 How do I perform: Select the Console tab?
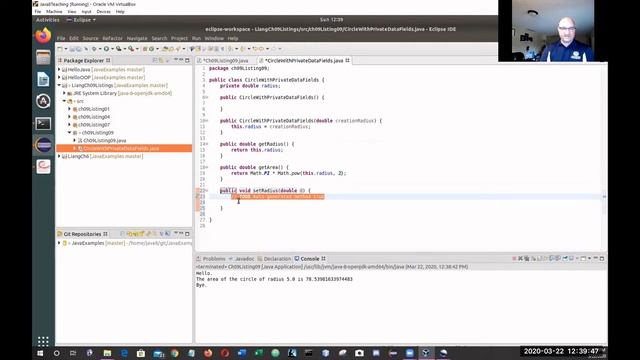[x=310, y=259]
